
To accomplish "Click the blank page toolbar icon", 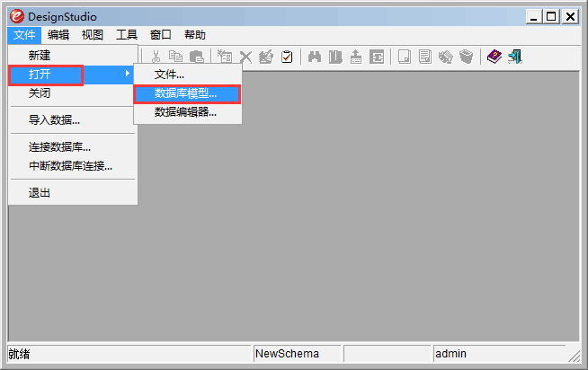I will pyautogui.click(x=405, y=57).
